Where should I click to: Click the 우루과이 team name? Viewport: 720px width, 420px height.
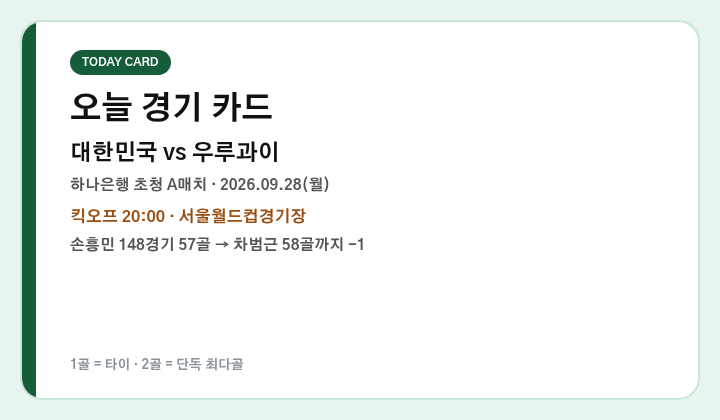pos(235,151)
